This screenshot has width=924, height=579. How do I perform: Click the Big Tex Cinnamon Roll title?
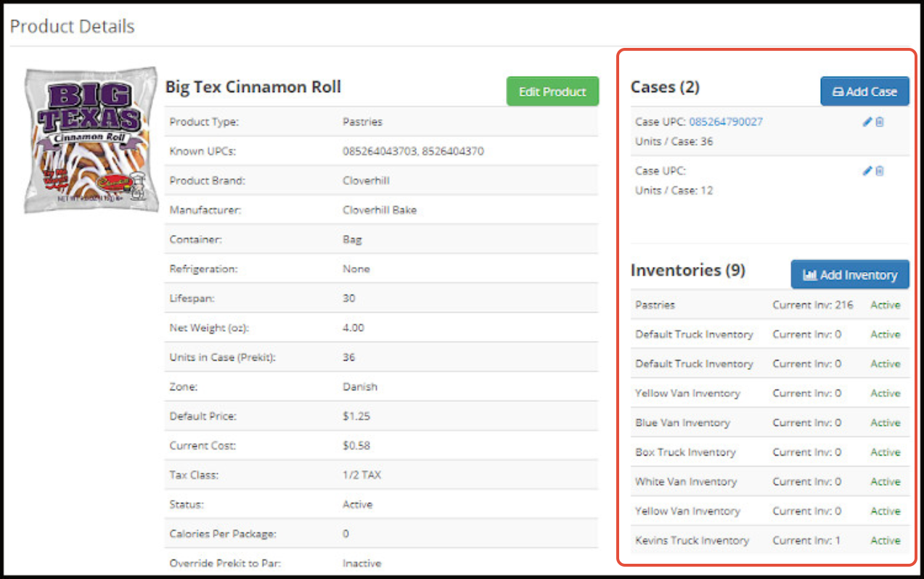pyautogui.click(x=253, y=87)
